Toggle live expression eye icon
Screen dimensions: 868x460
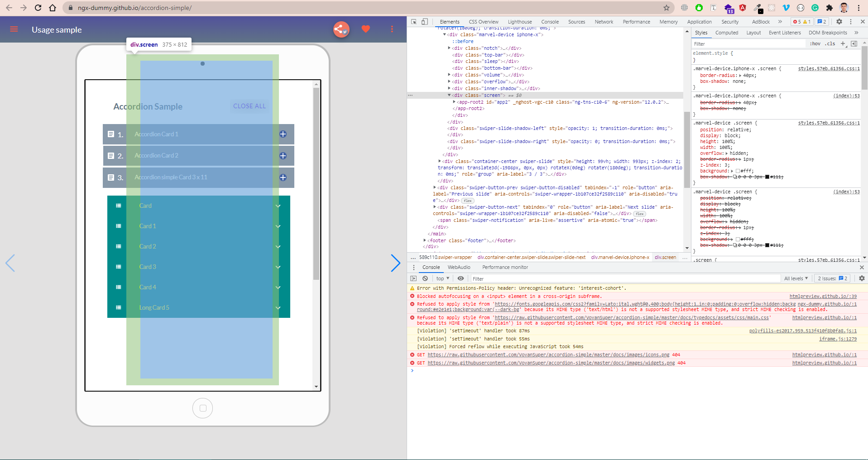[460, 278]
